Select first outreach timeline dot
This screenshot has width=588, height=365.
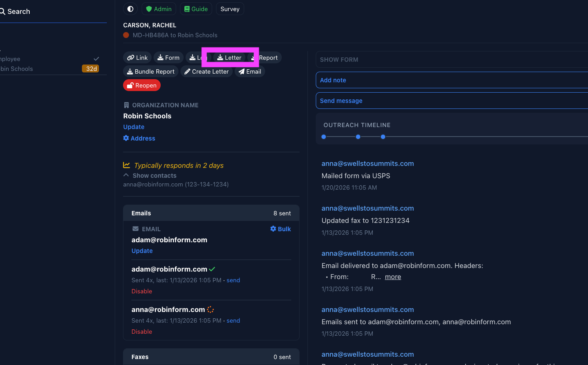tap(324, 137)
